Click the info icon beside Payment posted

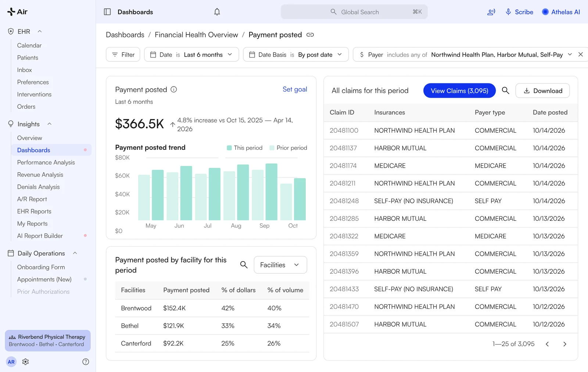pos(174,90)
